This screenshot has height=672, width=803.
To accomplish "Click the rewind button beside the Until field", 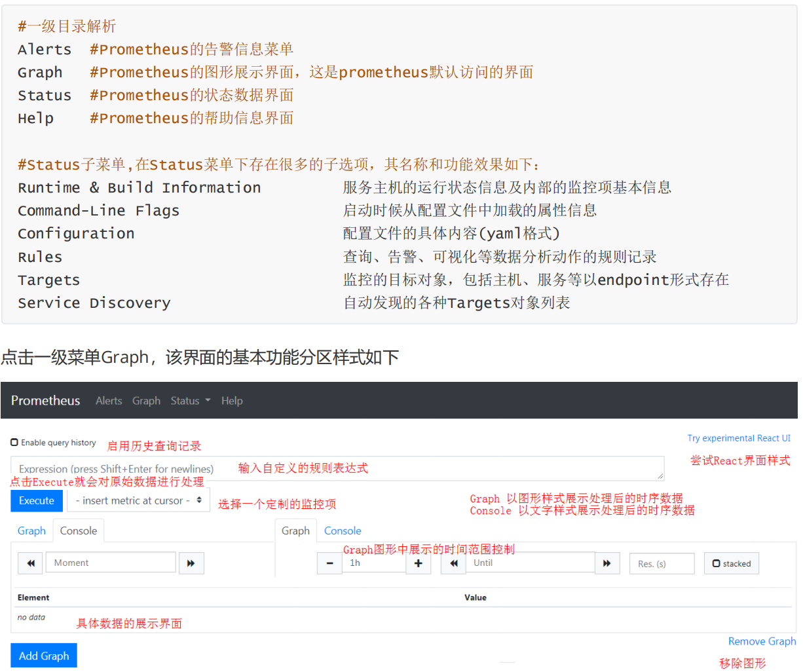I will pos(453,563).
